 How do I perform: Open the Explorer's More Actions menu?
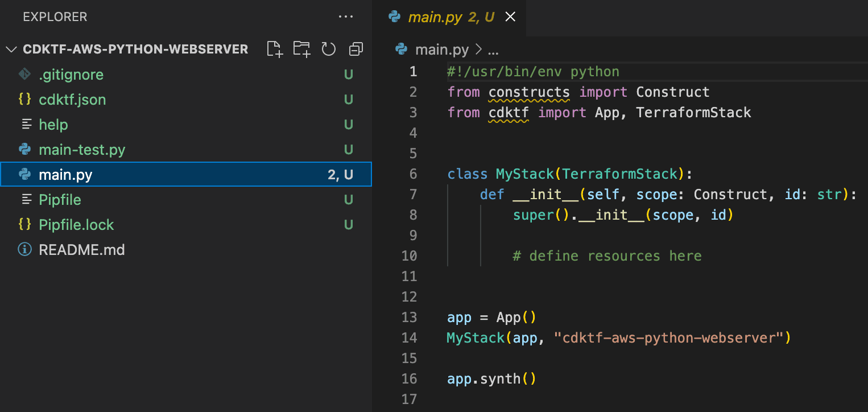(x=346, y=17)
